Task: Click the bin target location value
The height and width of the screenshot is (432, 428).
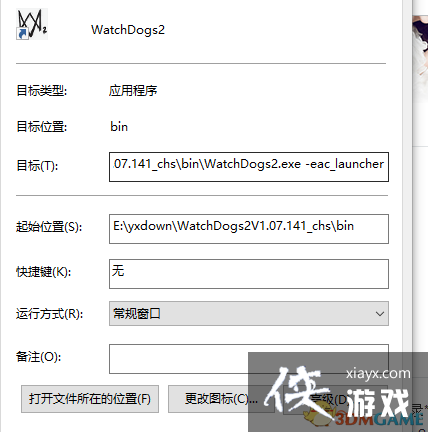Action: point(119,127)
